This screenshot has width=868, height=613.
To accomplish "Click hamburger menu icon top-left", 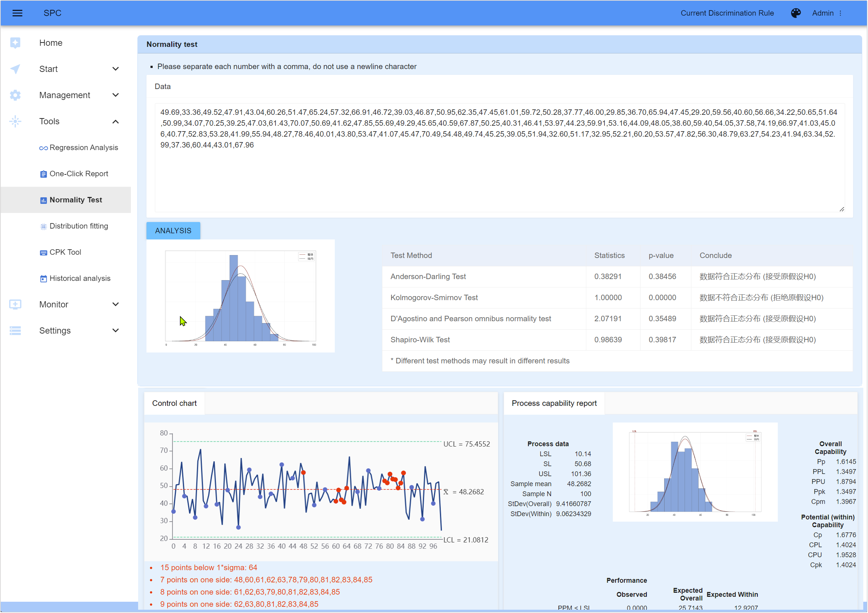I will tap(17, 13).
